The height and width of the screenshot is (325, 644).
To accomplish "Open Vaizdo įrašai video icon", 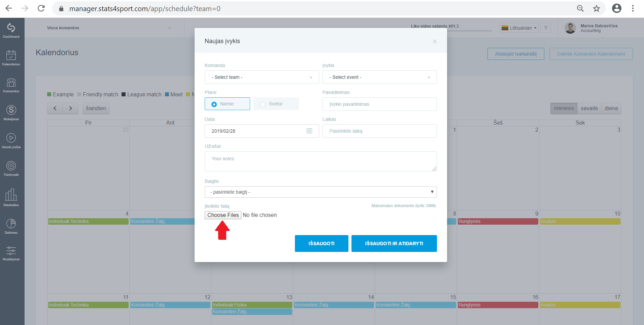I will [x=11, y=138].
